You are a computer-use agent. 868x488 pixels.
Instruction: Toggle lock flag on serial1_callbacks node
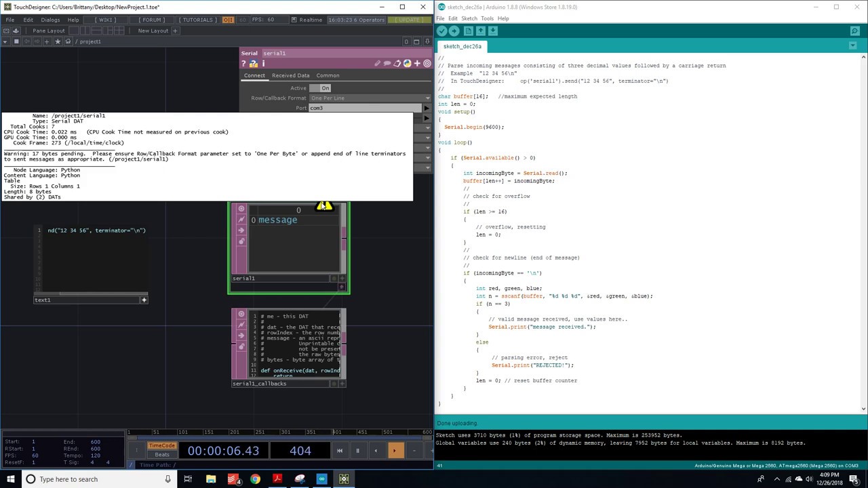(241, 346)
